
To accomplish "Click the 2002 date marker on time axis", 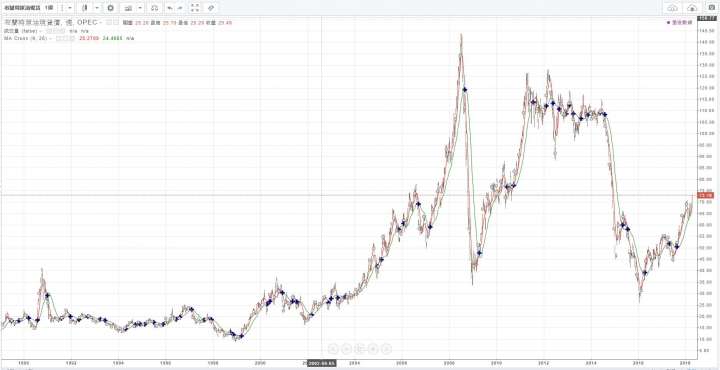I will (x=321, y=362).
